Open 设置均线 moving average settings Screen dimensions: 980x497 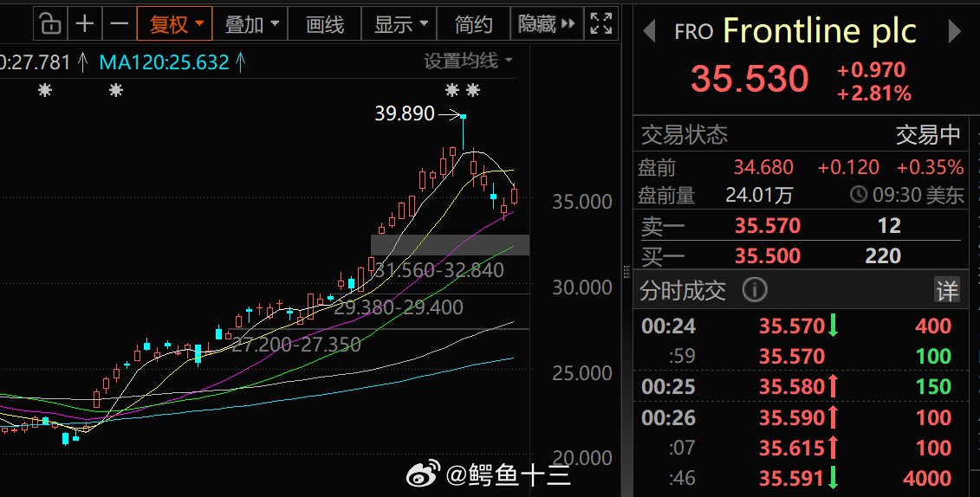468,61
